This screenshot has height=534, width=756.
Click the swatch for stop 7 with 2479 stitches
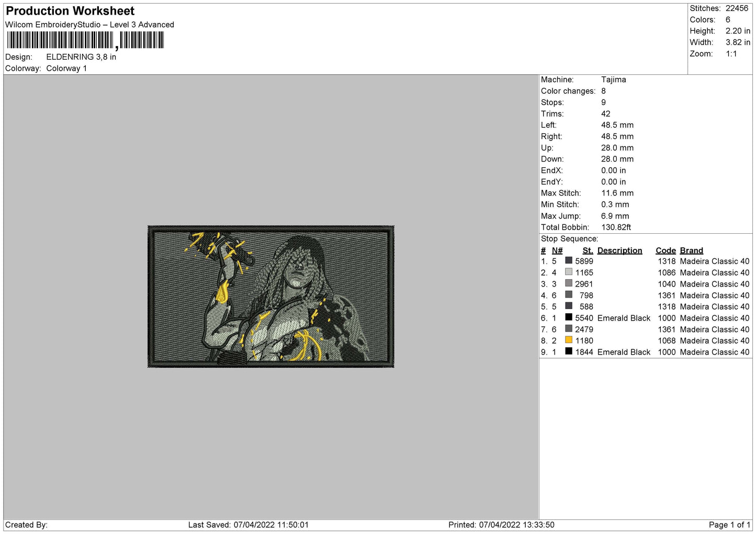point(569,329)
